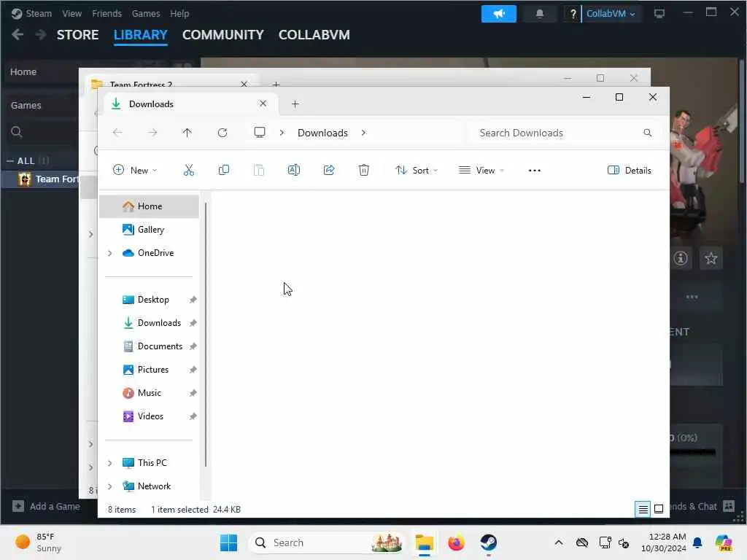Viewport: 747px width, 560px height.
Task: Click the Rename icon in Explorer toolbar
Action: tap(294, 170)
